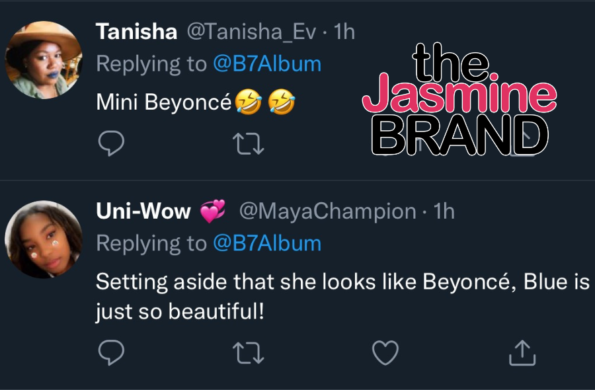This screenshot has width=595, height=390.
Task: Click the Mini Beyoncé tweet text
Action: pyautogui.click(x=164, y=103)
